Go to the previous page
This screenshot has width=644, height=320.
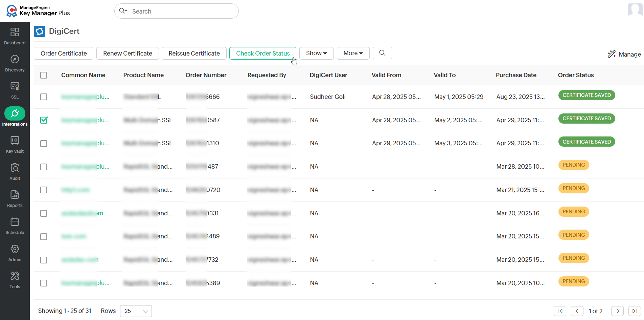[x=577, y=311]
